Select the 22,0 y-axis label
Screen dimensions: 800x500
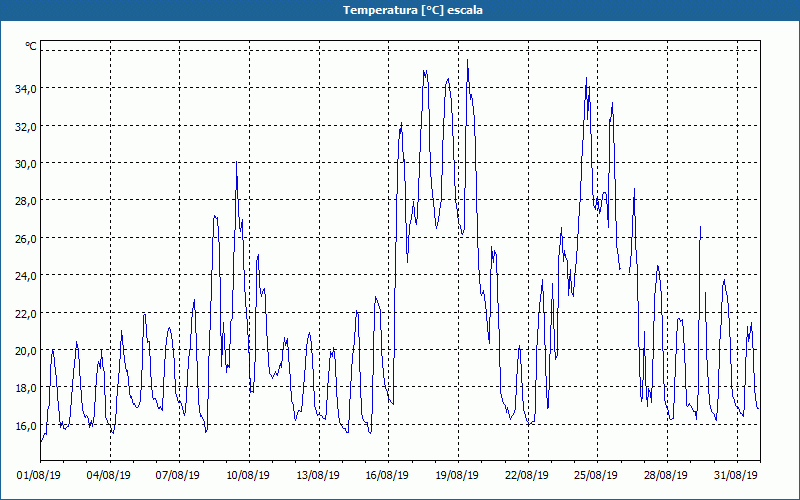click(26, 313)
